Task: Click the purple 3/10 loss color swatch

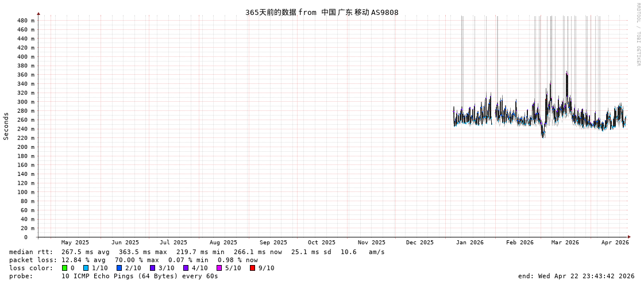Action: 152,268
